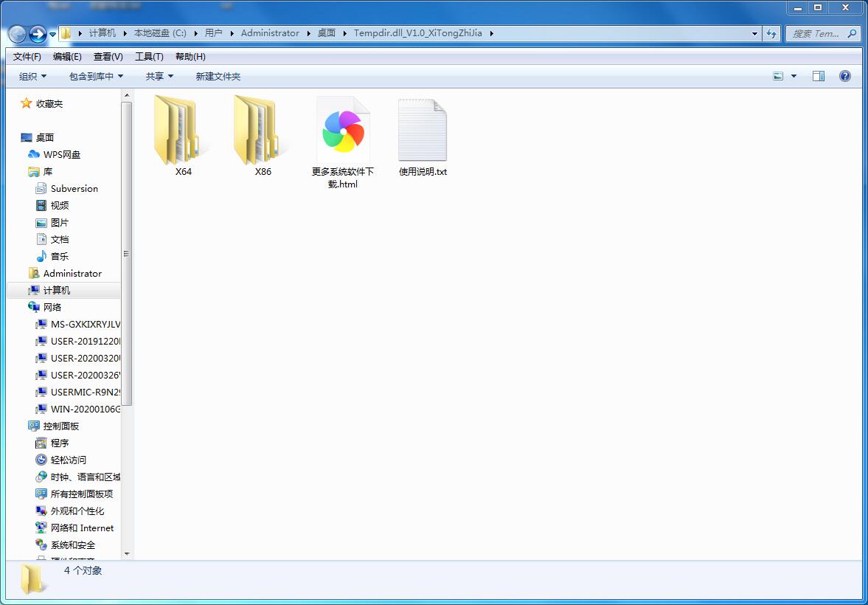Screen dimensions: 868x605
Task: Expand the breadcrumb arrow after Administrator
Action: pos(308,33)
